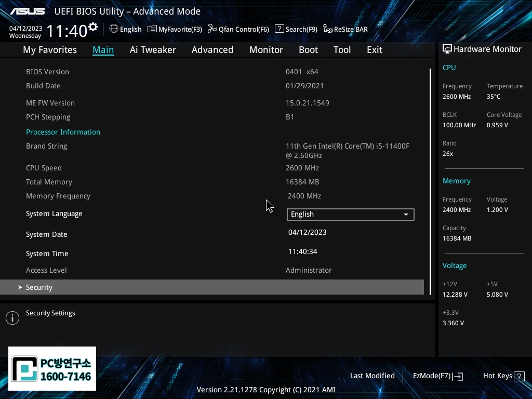
Task: Click the settings gear icon beside the clock
Action: pos(93,27)
